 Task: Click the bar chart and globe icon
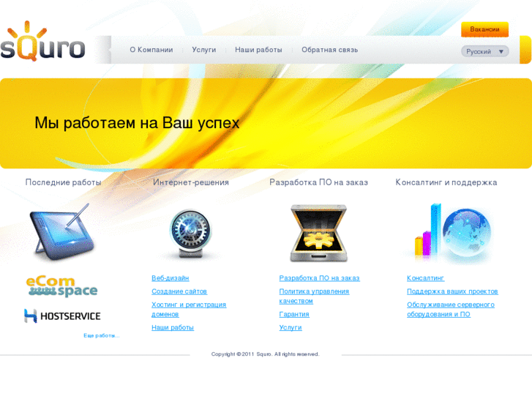453,233
